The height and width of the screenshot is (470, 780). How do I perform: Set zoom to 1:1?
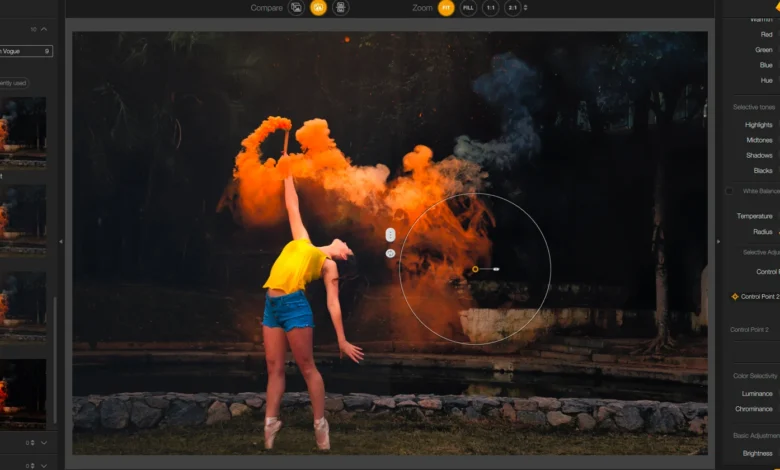pos(490,7)
